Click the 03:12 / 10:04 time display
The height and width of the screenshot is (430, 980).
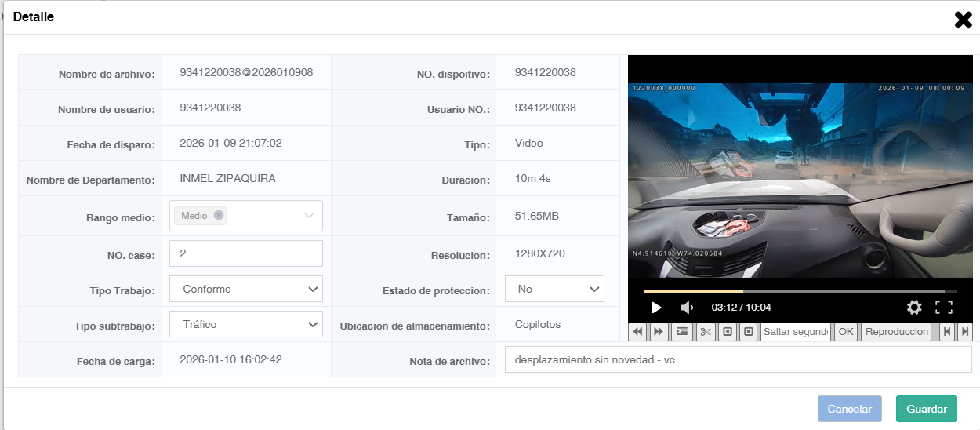coord(741,308)
